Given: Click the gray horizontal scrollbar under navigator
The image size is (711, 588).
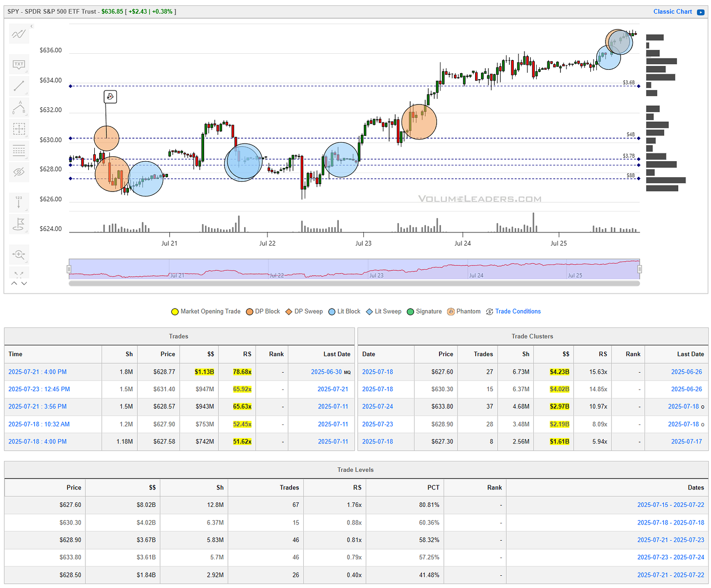Looking at the screenshot, I should (354, 283).
